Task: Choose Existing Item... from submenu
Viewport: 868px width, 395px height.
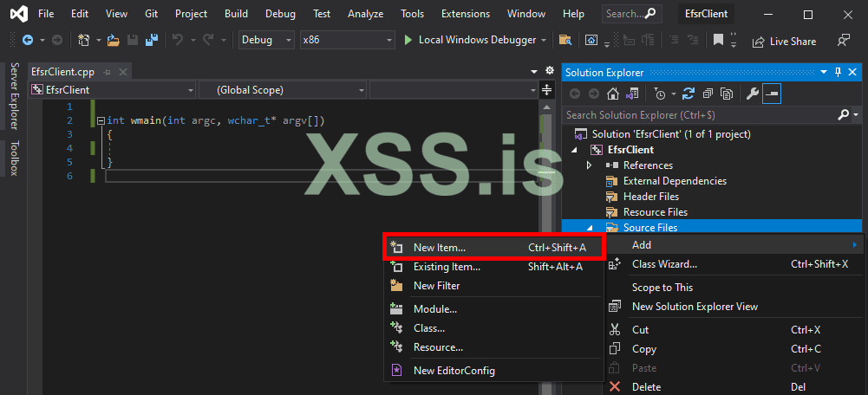Action: point(493,267)
